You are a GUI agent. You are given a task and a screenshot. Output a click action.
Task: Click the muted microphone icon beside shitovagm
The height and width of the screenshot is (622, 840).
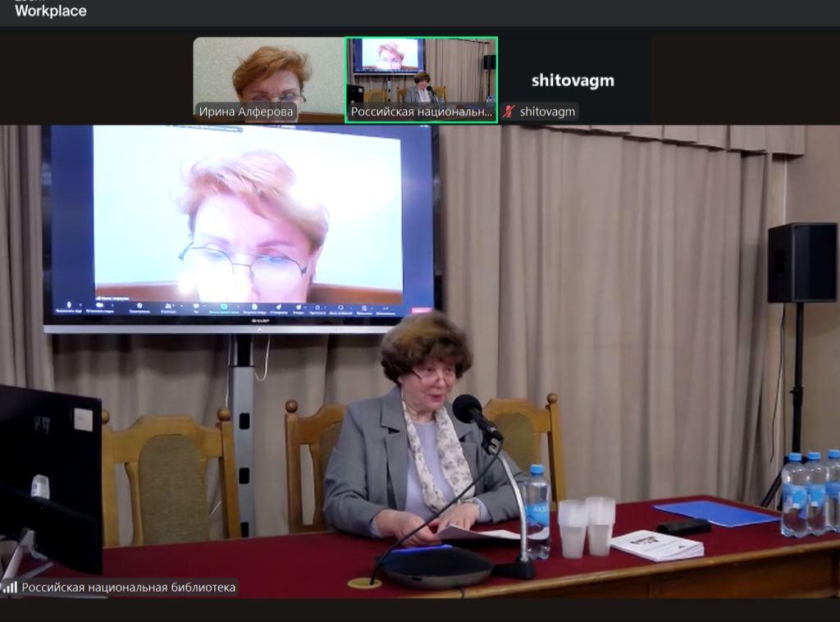[x=509, y=112]
